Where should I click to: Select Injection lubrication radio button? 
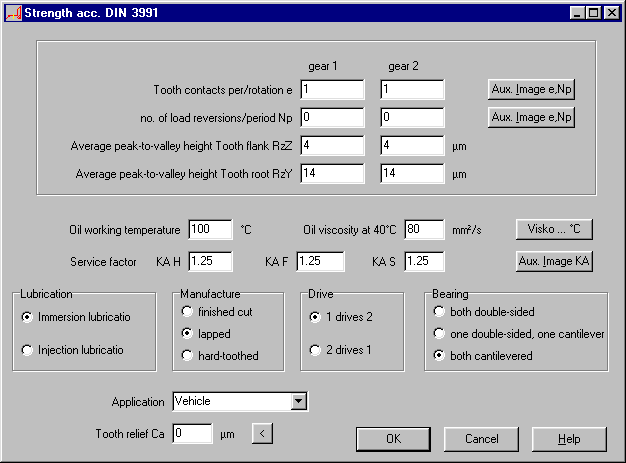coord(27,351)
